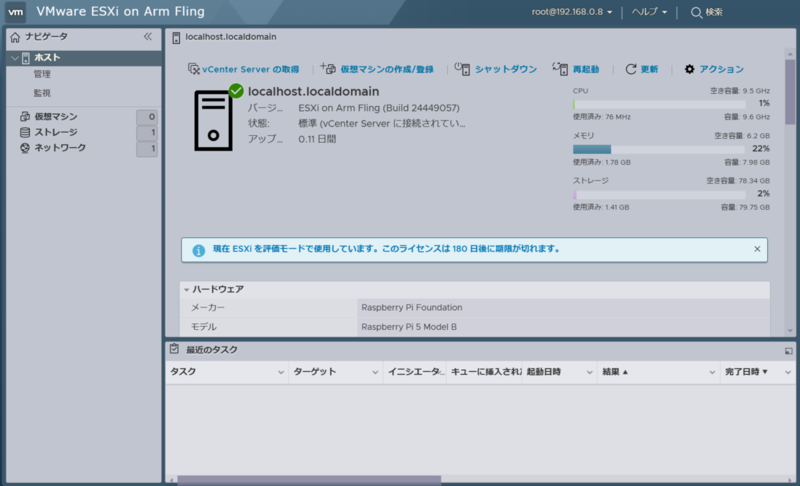
Task: Click the storage count badge 1
Action: (147, 133)
